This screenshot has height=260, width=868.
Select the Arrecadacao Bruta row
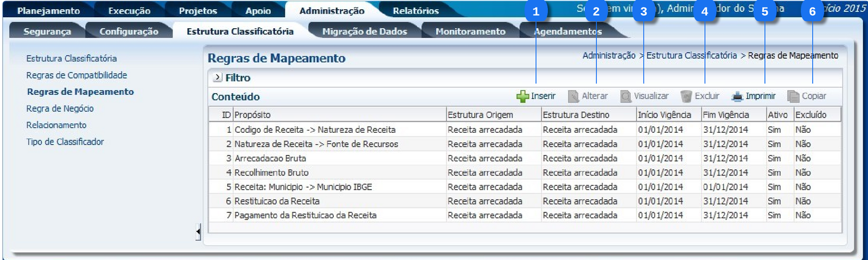270,158
